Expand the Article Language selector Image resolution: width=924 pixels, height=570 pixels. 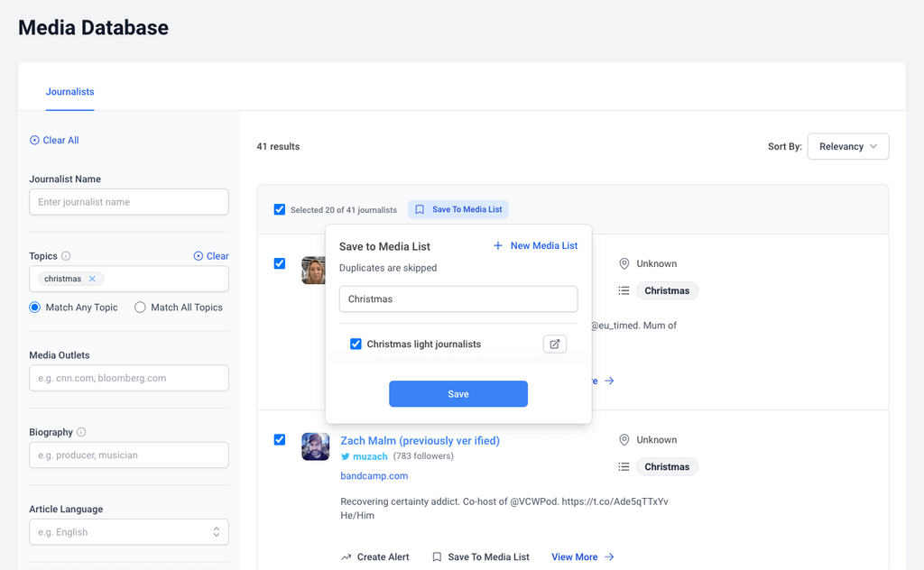[128, 532]
